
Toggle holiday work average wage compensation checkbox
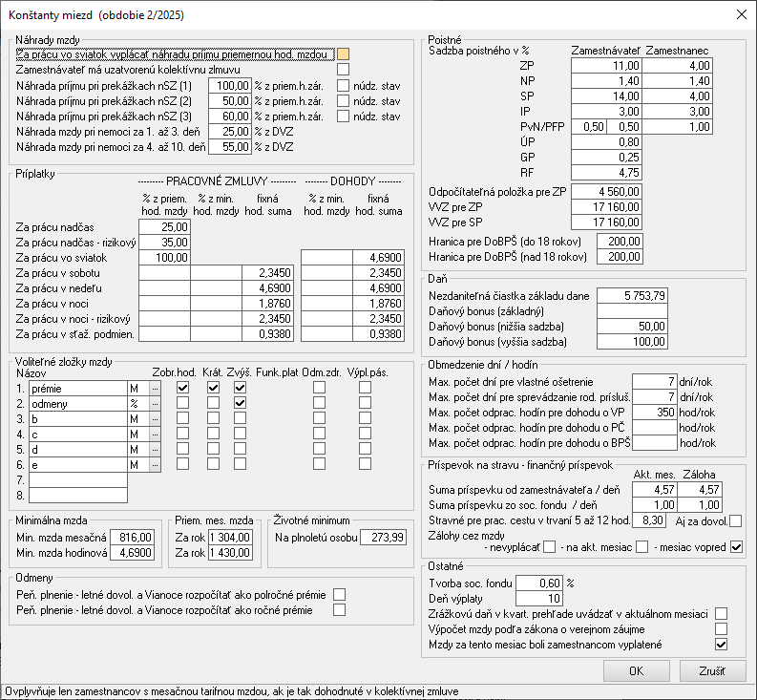coord(344,53)
